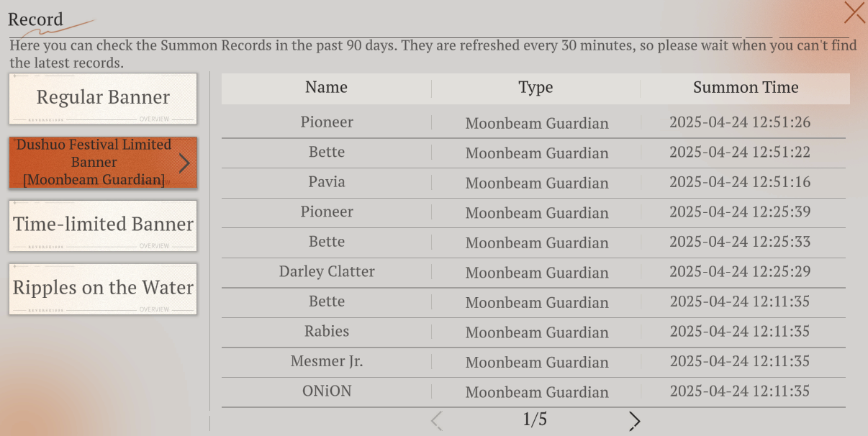Open the Regular Banner records
868x436 pixels.
pos(103,98)
